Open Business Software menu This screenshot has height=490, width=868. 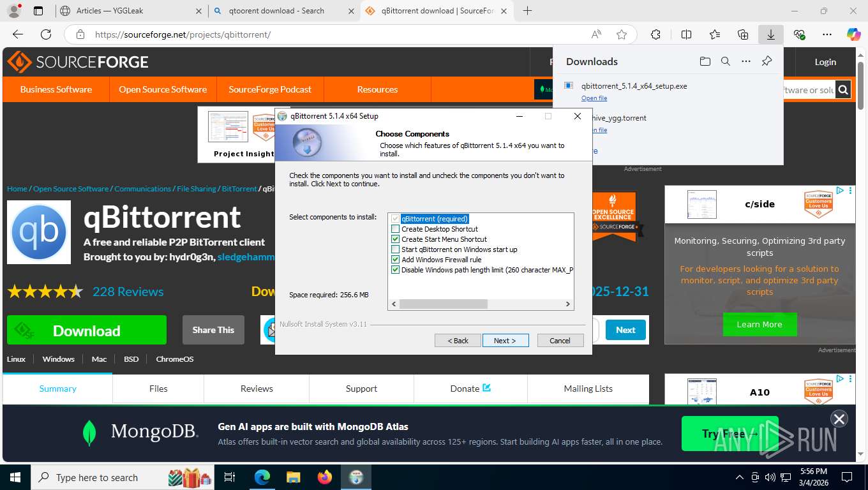(56, 89)
